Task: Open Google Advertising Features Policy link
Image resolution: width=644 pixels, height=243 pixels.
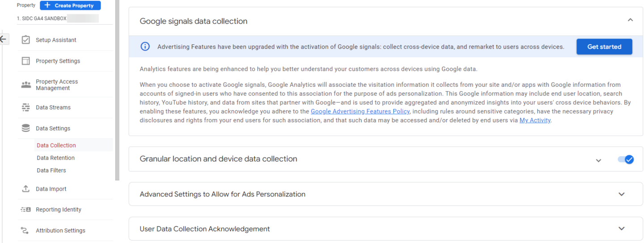Action: [360, 111]
